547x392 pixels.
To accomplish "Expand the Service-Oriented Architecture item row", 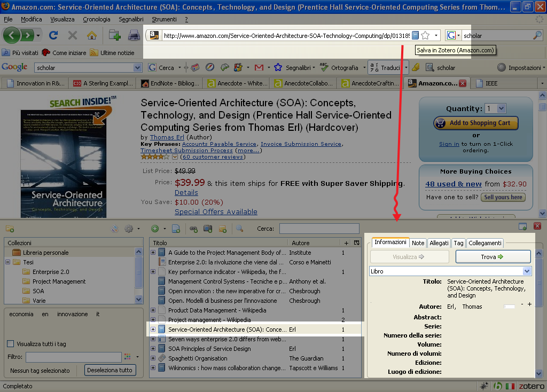I will [x=153, y=329].
